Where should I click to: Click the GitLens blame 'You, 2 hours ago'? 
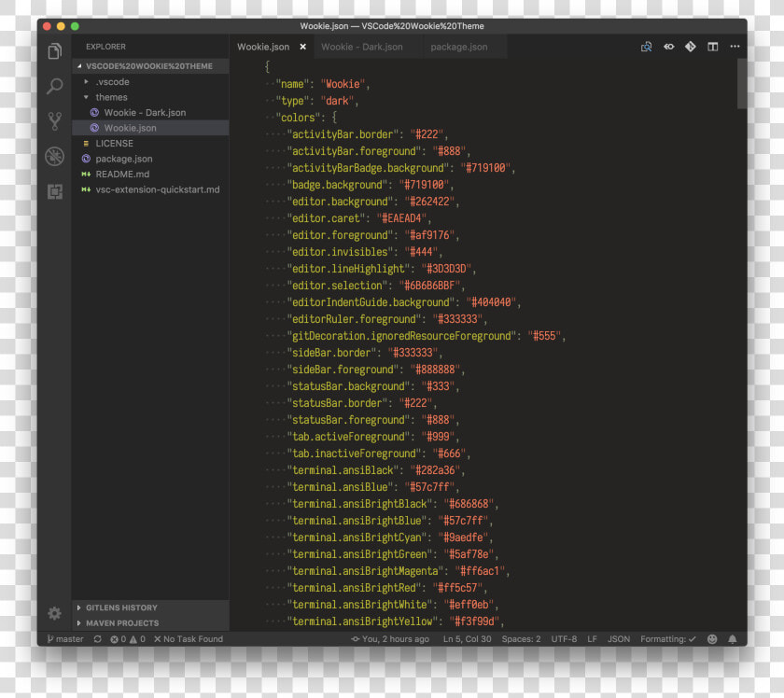[x=390, y=639]
